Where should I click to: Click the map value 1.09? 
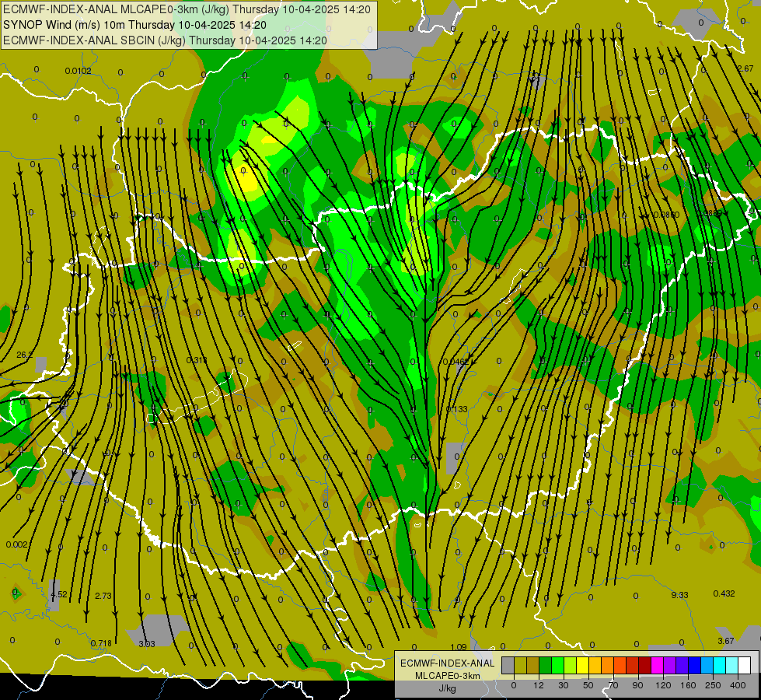point(458,647)
